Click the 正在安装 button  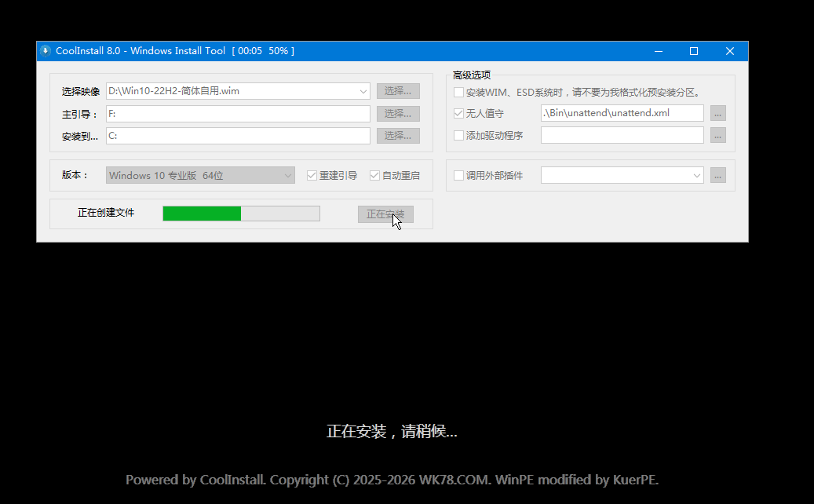385,214
